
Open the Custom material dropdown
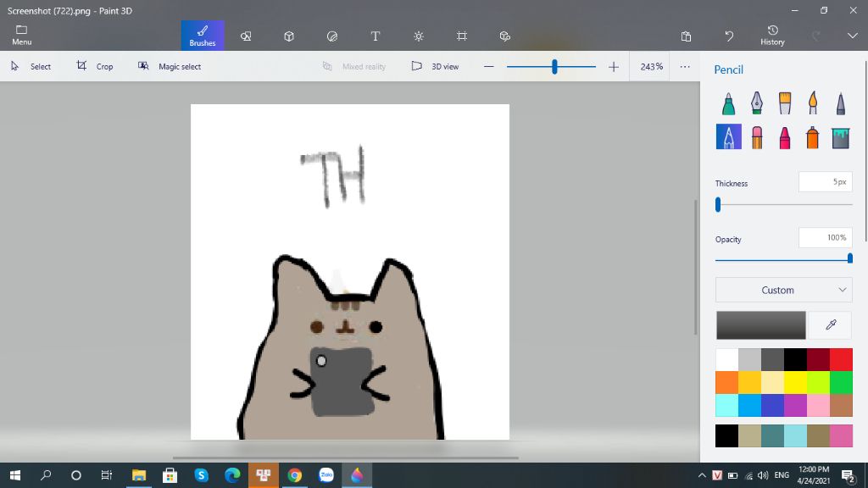tap(783, 290)
